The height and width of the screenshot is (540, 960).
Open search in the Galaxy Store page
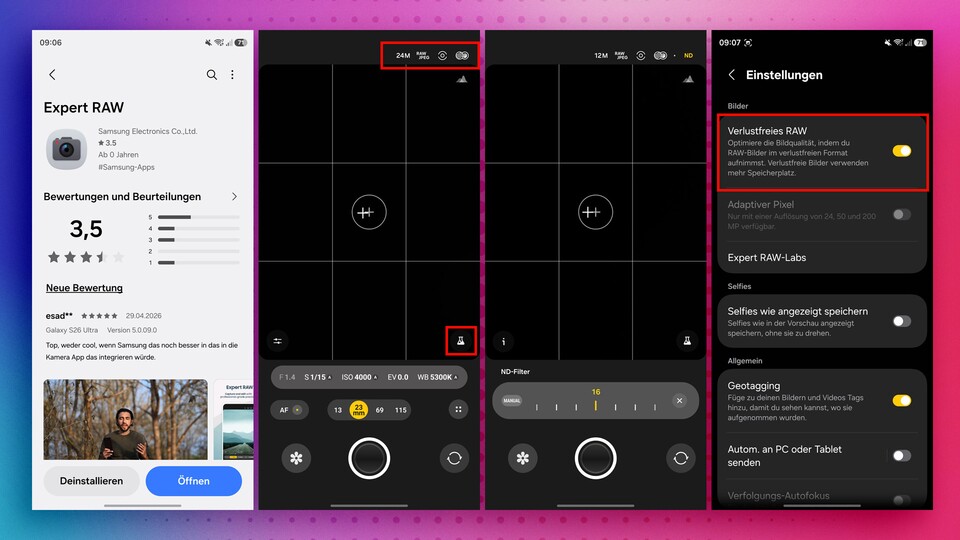211,75
